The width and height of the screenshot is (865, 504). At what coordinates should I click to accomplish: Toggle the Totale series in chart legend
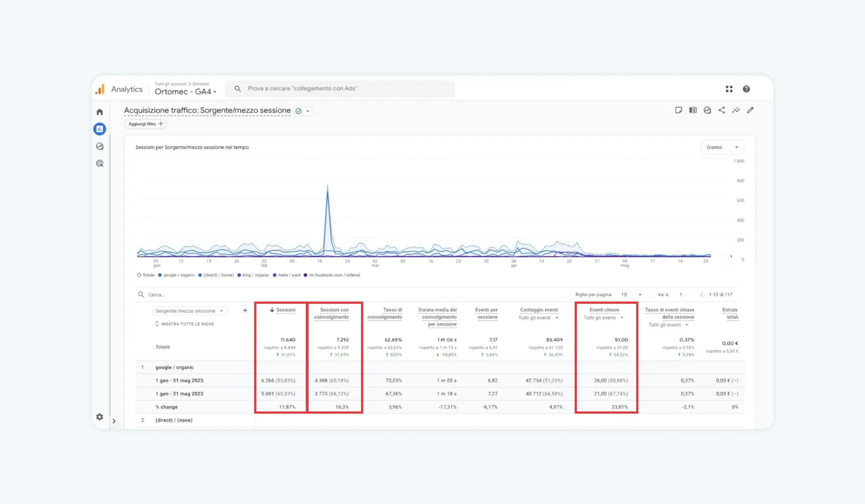coord(146,275)
